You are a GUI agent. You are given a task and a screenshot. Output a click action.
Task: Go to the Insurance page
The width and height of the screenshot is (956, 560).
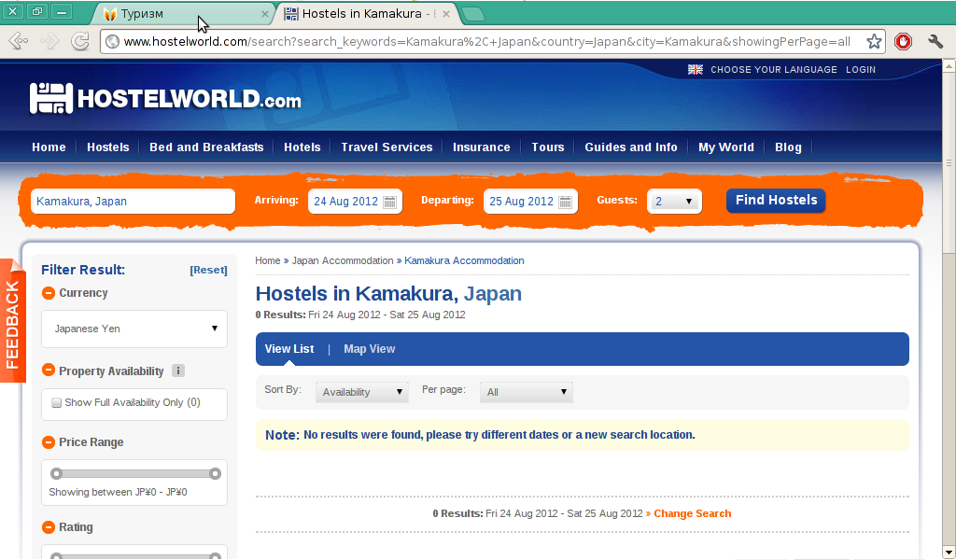481,147
